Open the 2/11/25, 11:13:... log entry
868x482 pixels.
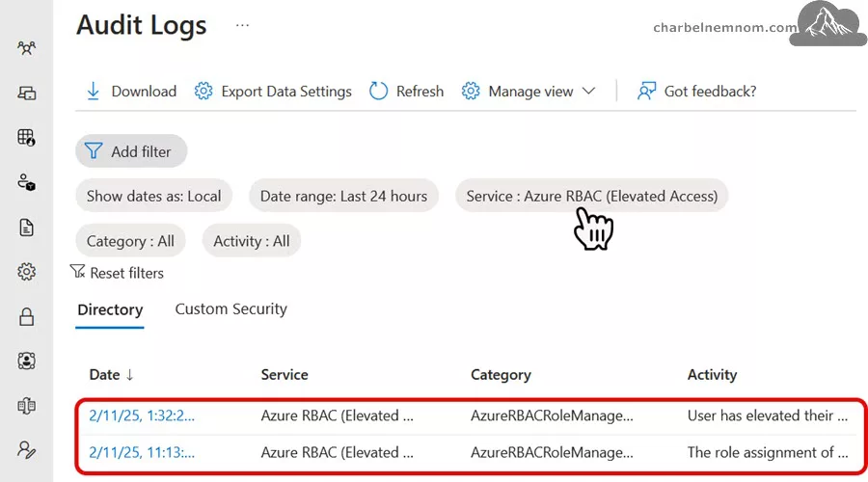tap(142, 453)
